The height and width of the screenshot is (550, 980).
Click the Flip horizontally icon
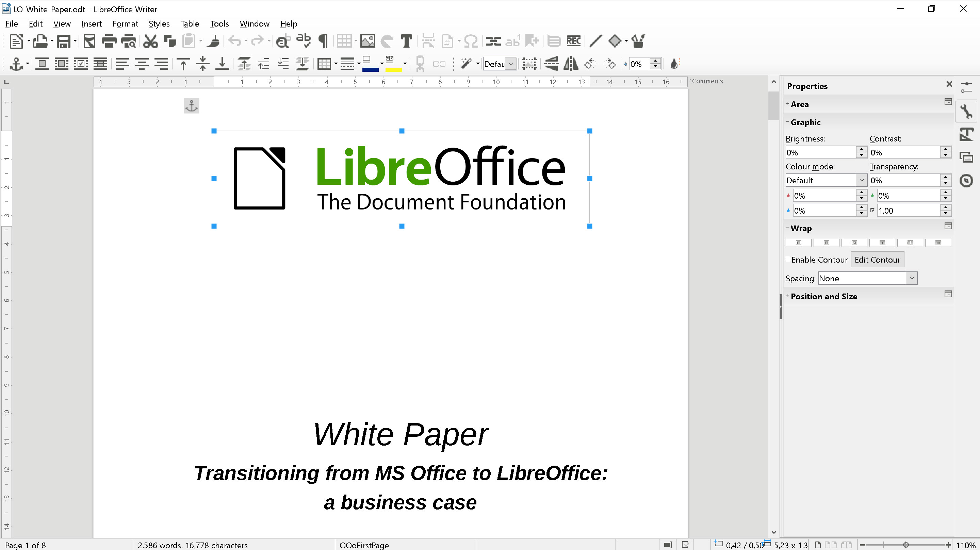tap(571, 64)
